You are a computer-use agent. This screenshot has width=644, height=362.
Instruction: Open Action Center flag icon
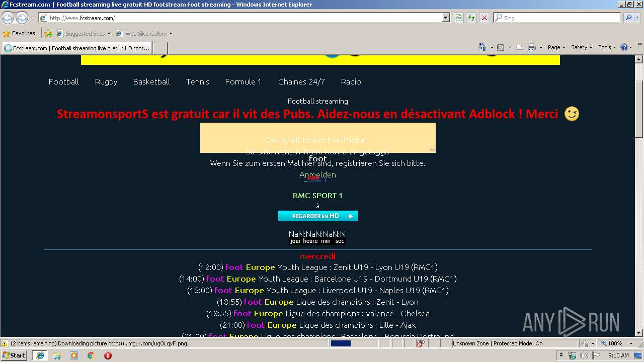(596, 355)
